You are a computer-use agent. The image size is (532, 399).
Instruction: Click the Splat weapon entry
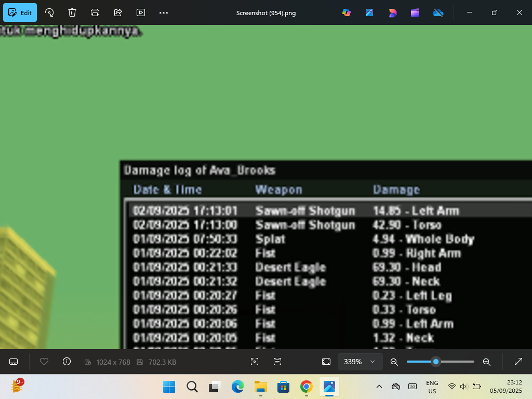point(270,239)
